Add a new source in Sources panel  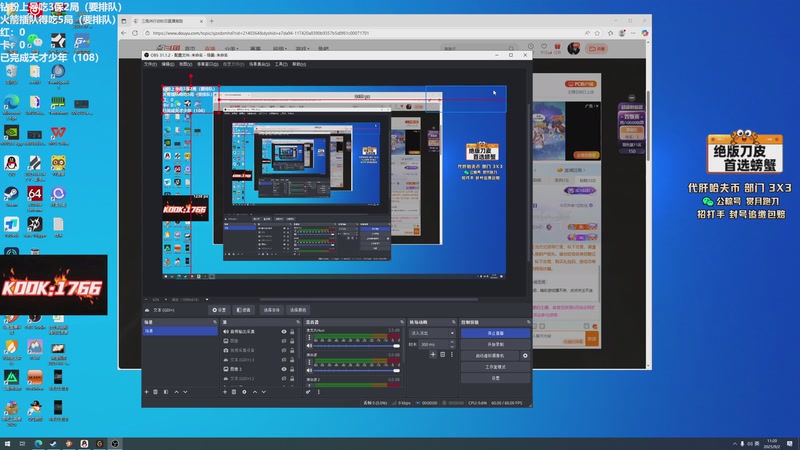pyautogui.click(x=225, y=392)
